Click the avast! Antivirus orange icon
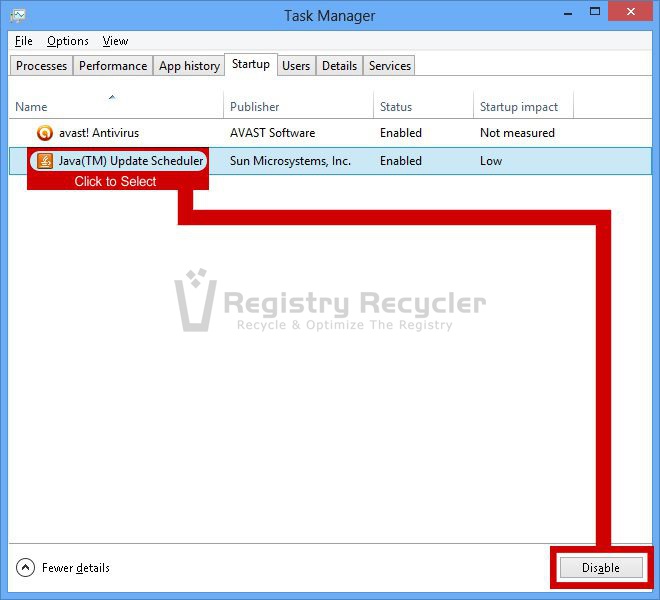 coord(45,133)
